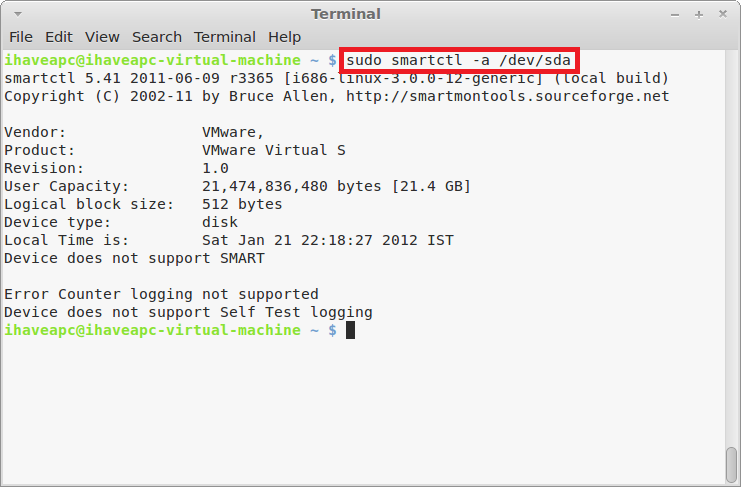This screenshot has height=487, width=741.
Task: Click the Terminal title bar text
Action: click(x=346, y=14)
